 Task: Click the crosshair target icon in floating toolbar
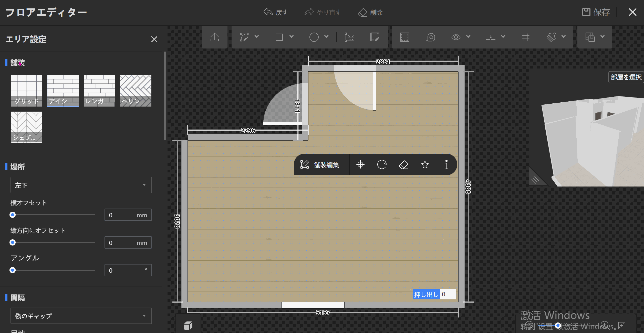pos(360,164)
